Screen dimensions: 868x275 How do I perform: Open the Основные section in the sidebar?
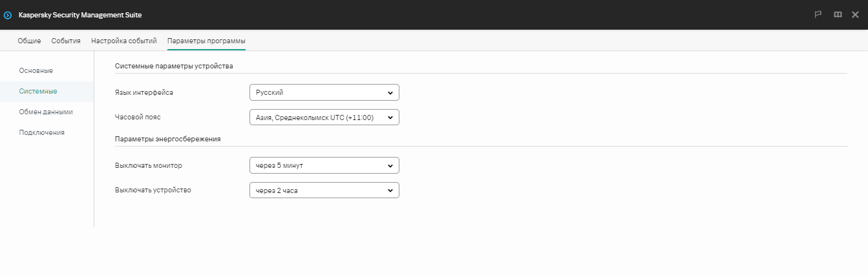36,70
